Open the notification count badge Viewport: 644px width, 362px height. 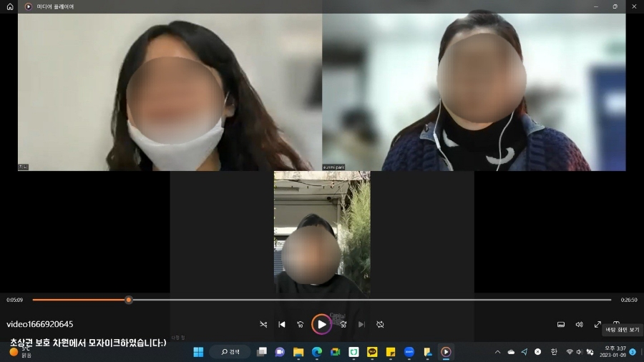[633, 352]
